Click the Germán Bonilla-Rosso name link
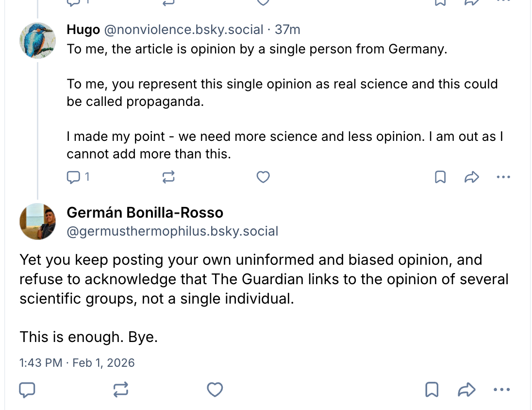The width and height of the screenshot is (532, 410). pyautogui.click(x=145, y=213)
